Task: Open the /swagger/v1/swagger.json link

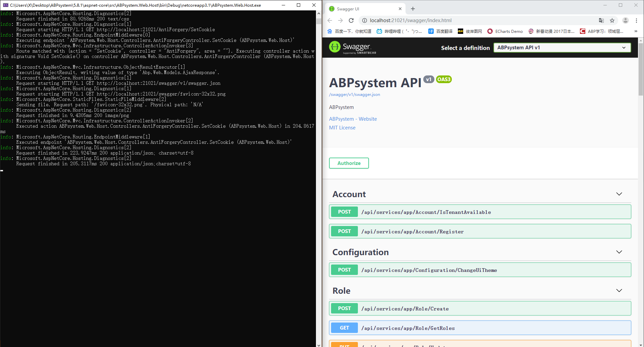Action: coord(355,95)
